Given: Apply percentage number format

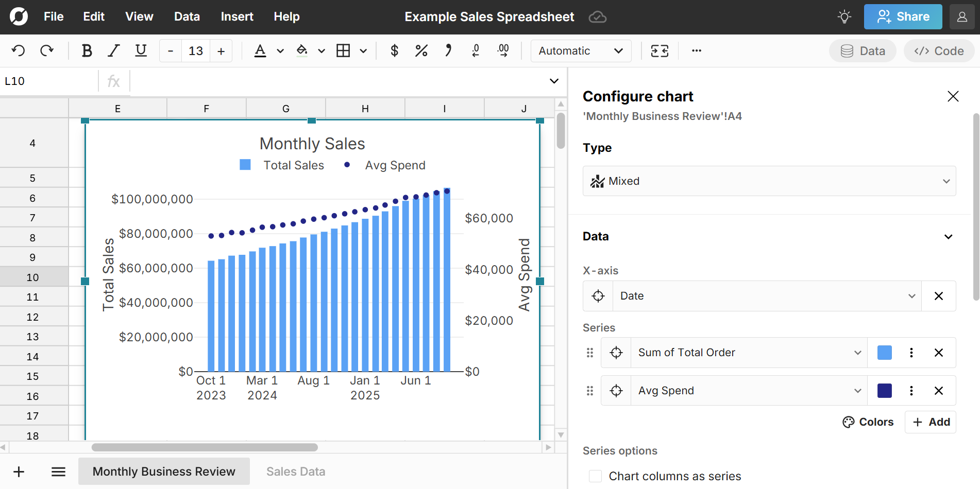Looking at the screenshot, I should (x=421, y=50).
